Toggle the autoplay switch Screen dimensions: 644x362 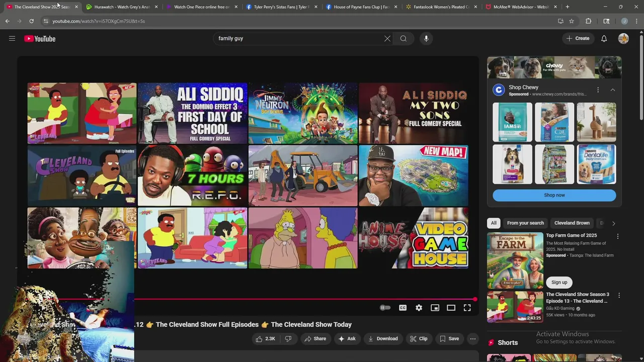(385, 308)
